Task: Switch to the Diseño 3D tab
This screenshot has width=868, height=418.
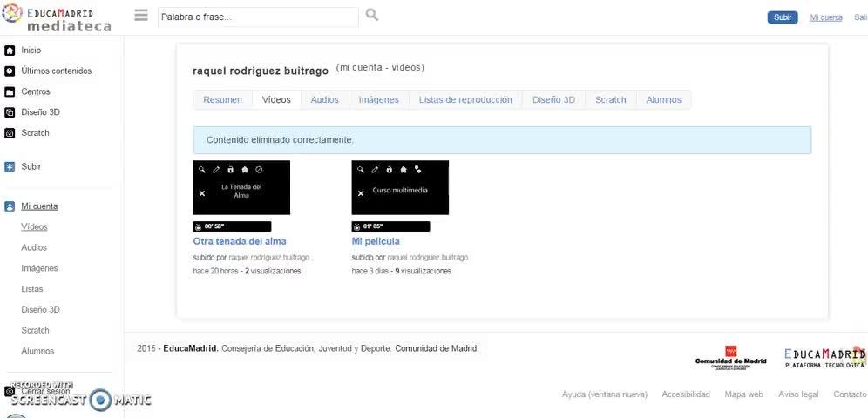Action: (553, 100)
